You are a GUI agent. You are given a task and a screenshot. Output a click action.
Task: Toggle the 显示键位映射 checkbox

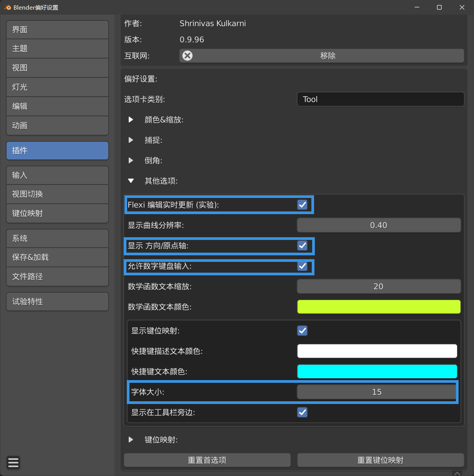tap(302, 330)
